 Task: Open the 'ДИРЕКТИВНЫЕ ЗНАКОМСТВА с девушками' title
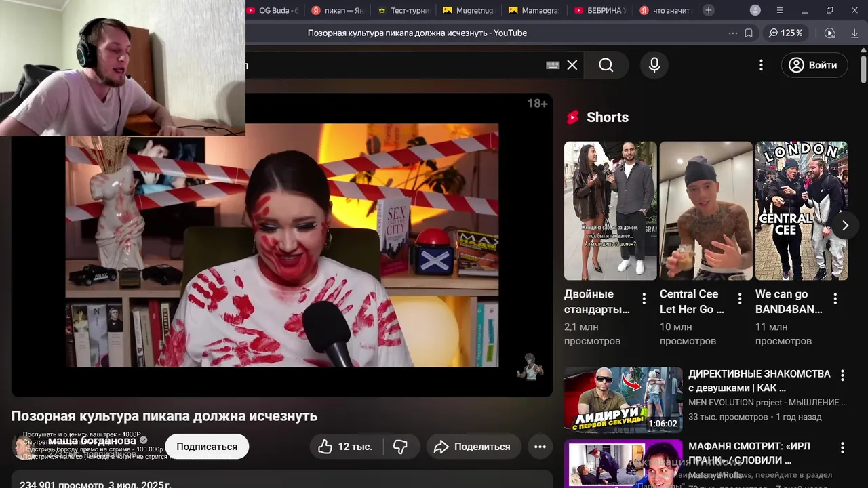coord(759,381)
